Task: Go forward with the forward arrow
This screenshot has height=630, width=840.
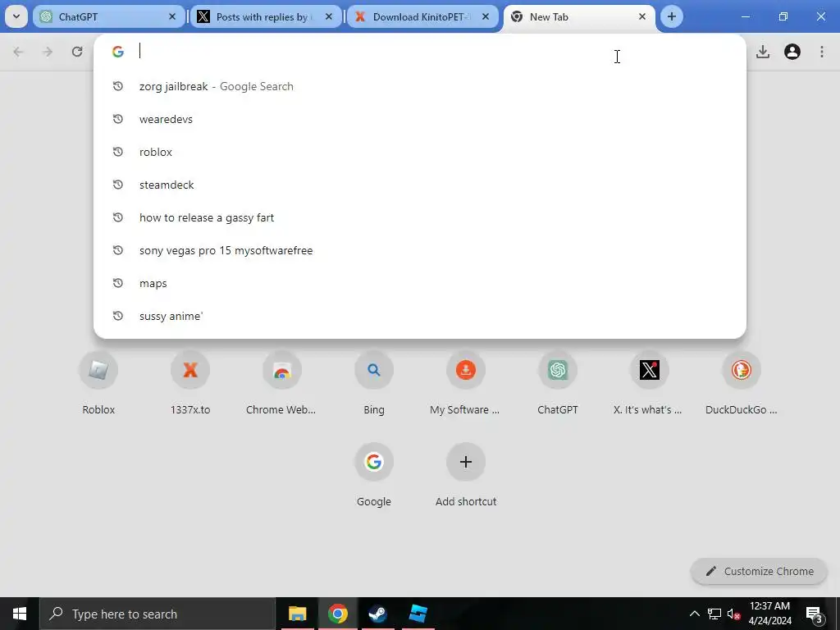Action: [x=48, y=52]
